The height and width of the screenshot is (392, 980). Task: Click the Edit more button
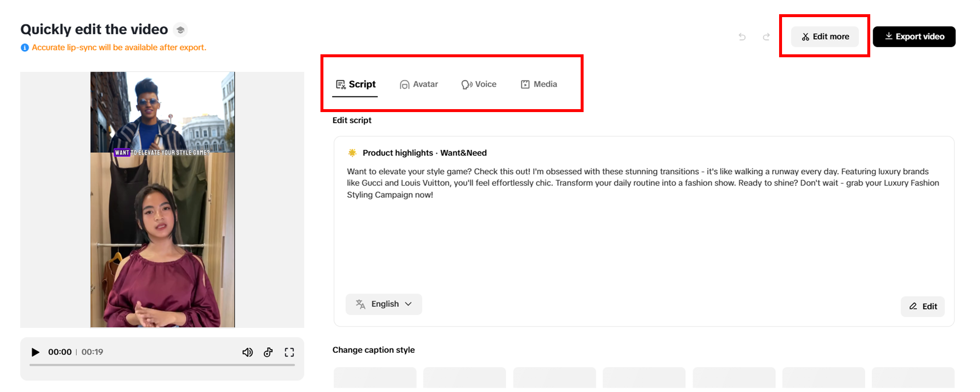coord(825,37)
